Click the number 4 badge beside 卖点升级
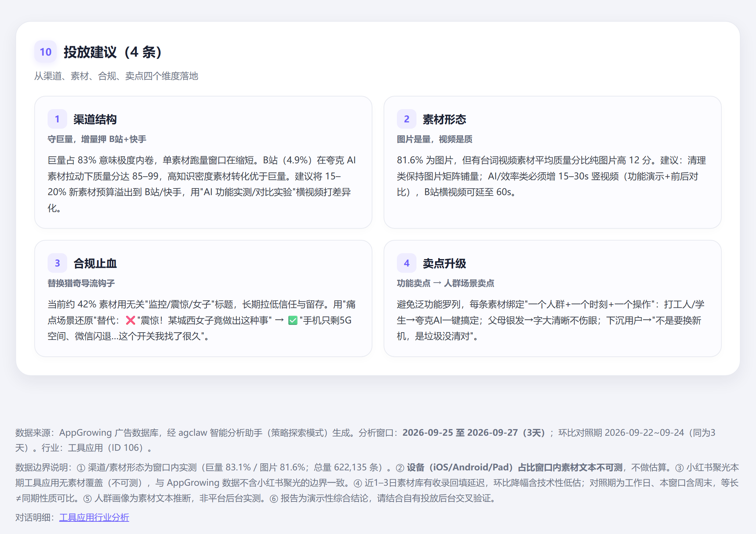756x534 pixels. tap(407, 263)
